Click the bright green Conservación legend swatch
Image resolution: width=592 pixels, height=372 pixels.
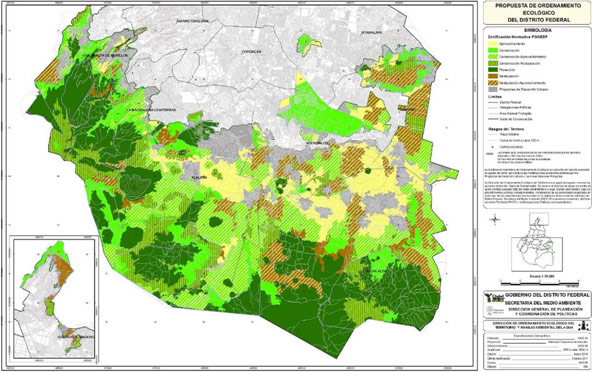point(492,50)
